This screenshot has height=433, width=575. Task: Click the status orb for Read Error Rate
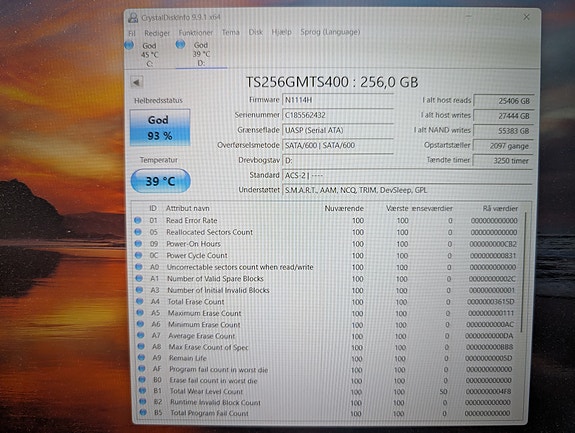[138, 220]
